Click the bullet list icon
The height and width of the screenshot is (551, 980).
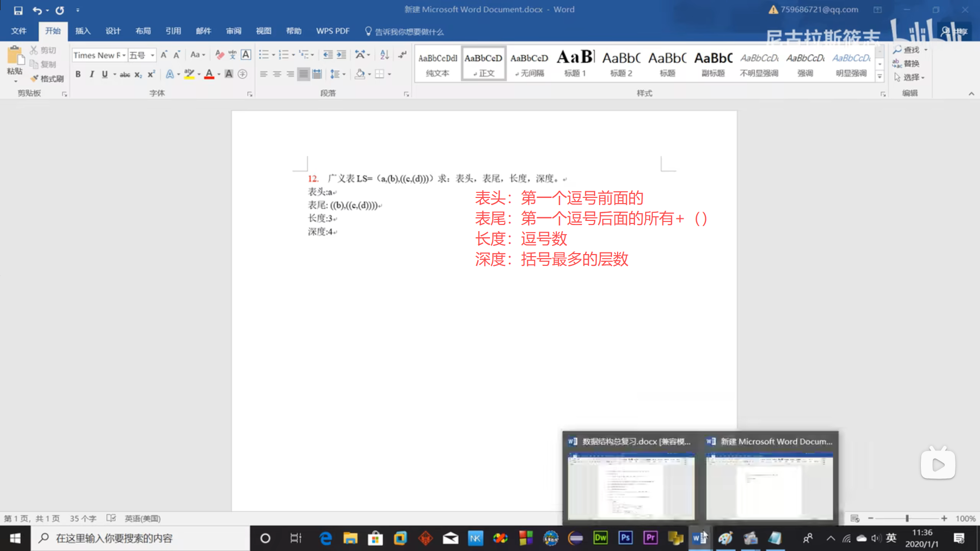[263, 55]
